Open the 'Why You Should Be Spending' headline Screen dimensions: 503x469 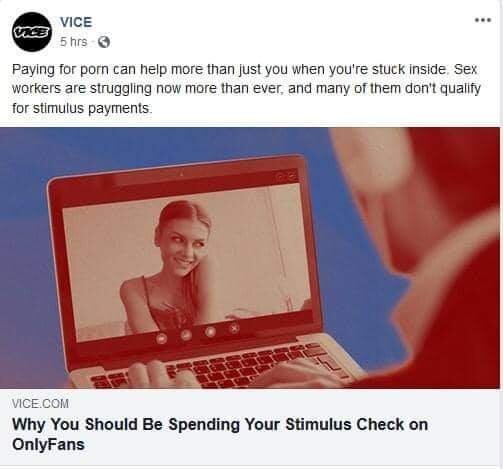(x=220, y=434)
